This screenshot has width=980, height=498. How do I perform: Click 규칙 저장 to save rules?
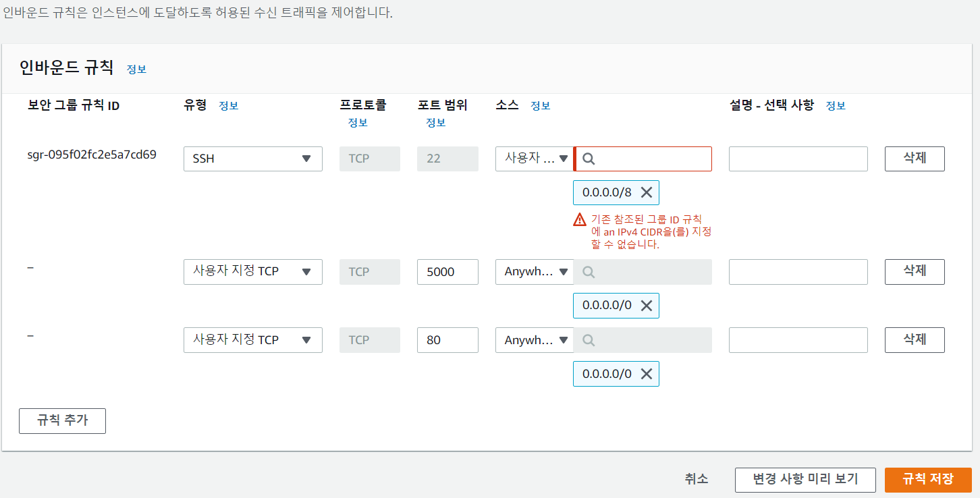928,479
